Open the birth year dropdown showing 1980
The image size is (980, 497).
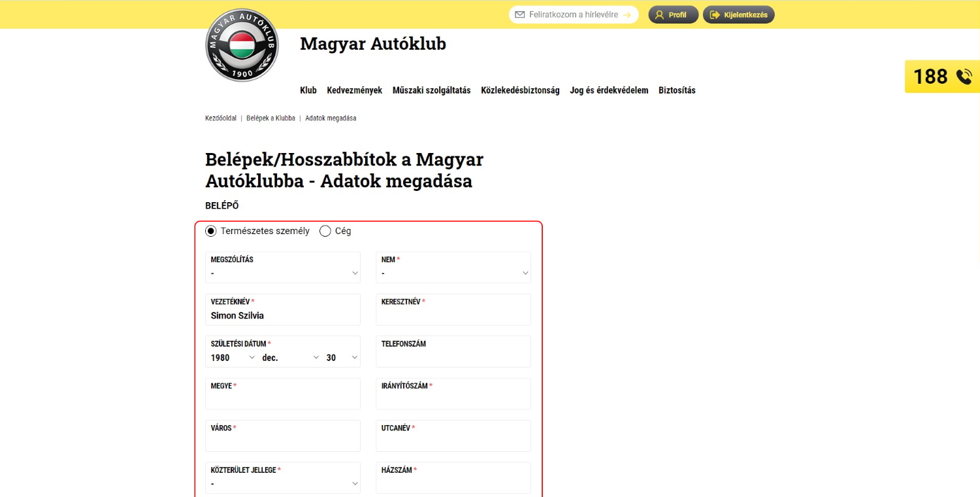pyautogui.click(x=233, y=358)
